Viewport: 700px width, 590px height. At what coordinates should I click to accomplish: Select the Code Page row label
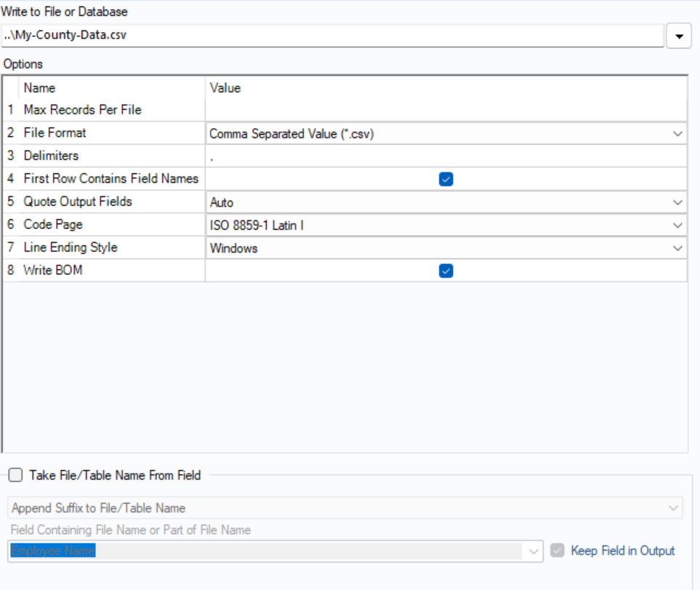(x=53, y=225)
